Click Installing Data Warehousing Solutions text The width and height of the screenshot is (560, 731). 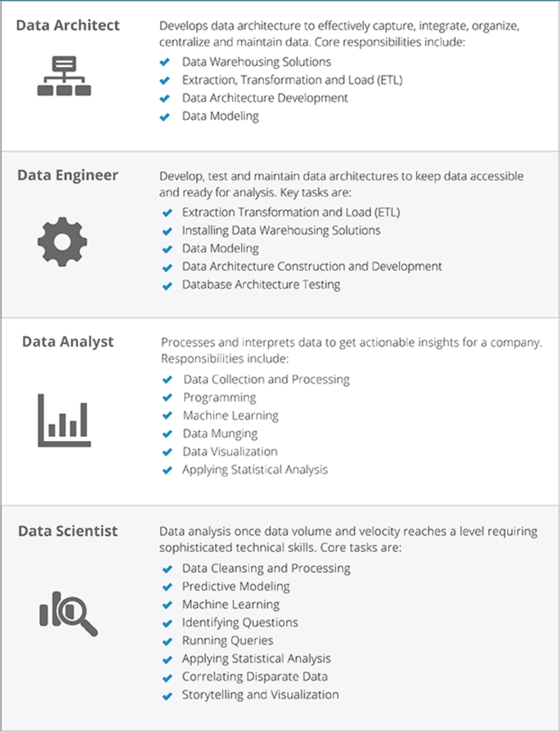point(281,230)
